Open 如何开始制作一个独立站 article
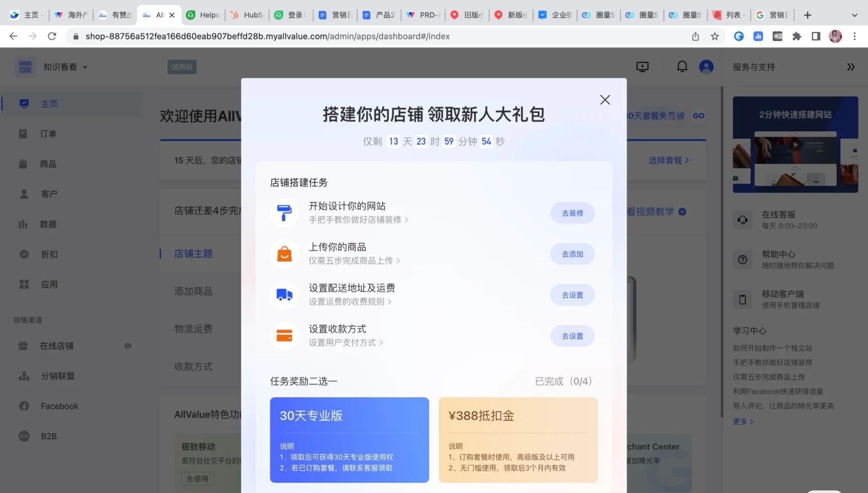Viewport: 868px width, 493px height. 773,348
